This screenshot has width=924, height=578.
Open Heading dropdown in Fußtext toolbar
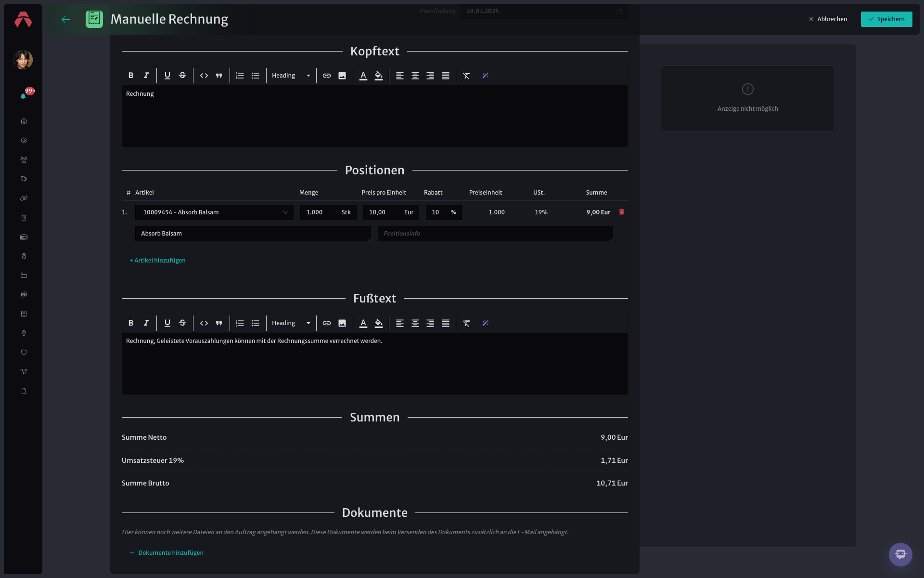tap(291, 323)
